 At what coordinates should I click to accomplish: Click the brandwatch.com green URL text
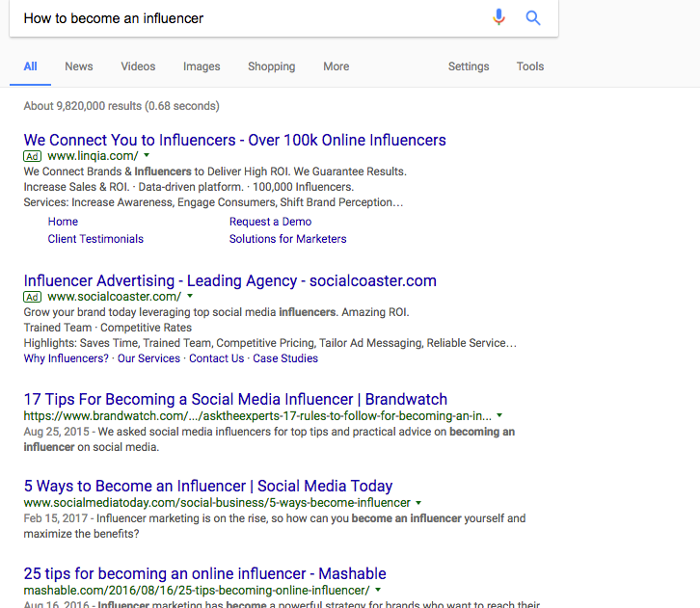(x=257, y=415)
